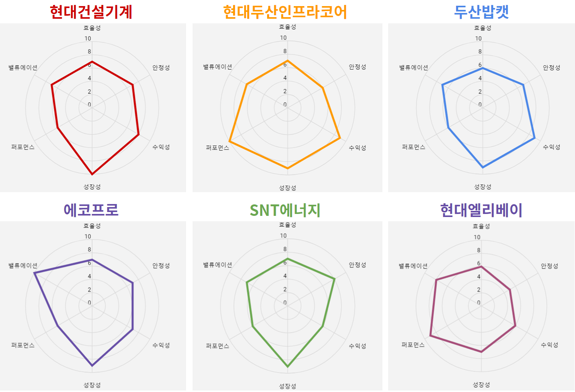Click 성장성 label in 에코프로 chart
575x392 pixels.
[x=92, y=385]
